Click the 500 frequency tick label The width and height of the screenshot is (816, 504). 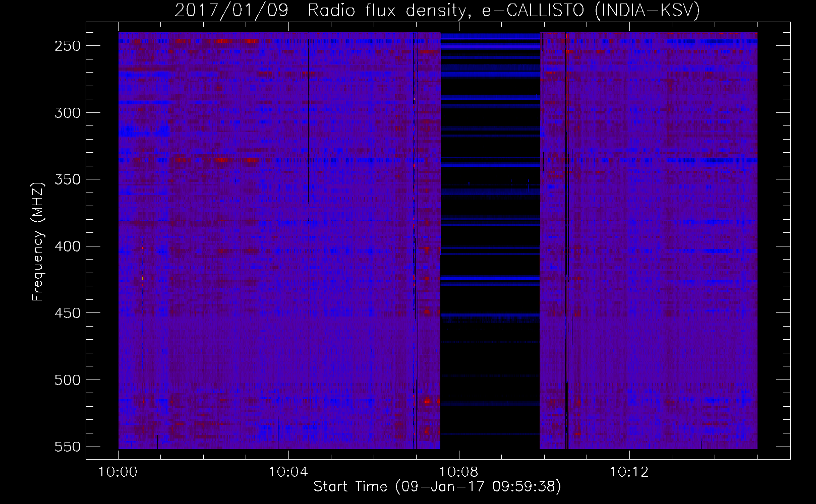[x=68, y=380]
